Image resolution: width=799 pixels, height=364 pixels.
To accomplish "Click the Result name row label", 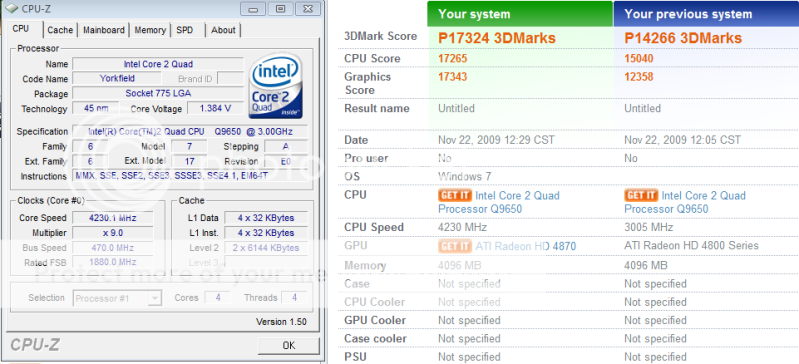I will (377, 109).
